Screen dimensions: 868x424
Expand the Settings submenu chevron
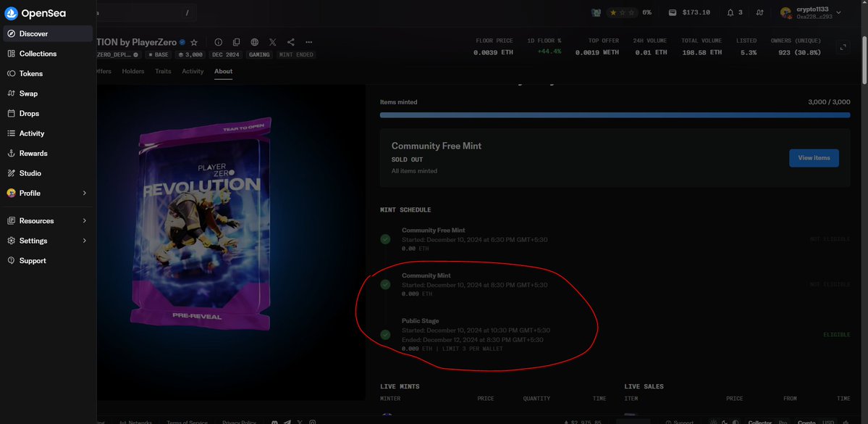(85, 241)
